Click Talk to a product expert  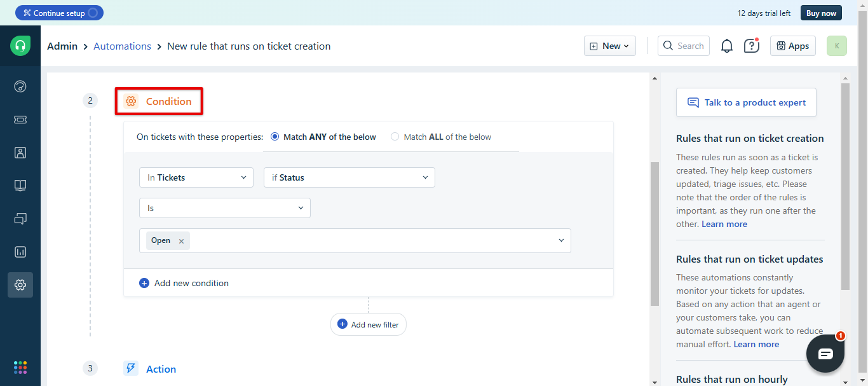click(x=746, y=102)
